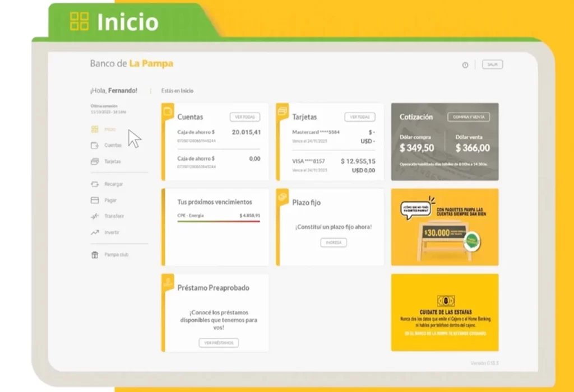Viewport: 574px width, 392px height.
Task: Click the Invertir trend arrow icon
Action: (x=94, y=232)
